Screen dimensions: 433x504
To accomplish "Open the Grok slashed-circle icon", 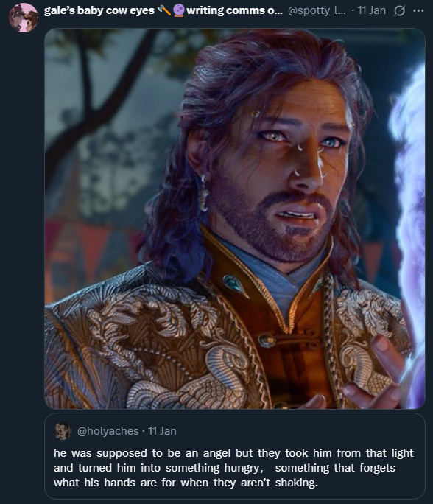I will [x=399, y=11].
